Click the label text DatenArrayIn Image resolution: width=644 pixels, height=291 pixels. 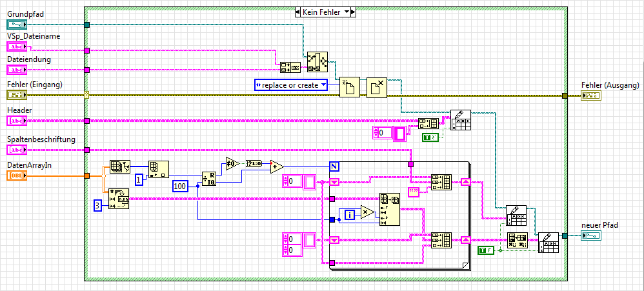pos(30,165)
